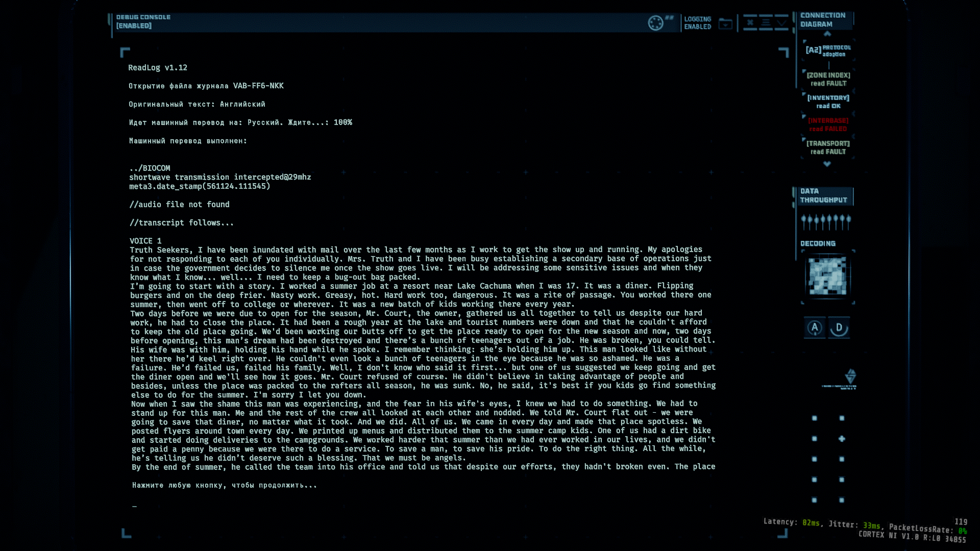Click the circular A decoding button
980x551 pixels.
click(815, 328)
